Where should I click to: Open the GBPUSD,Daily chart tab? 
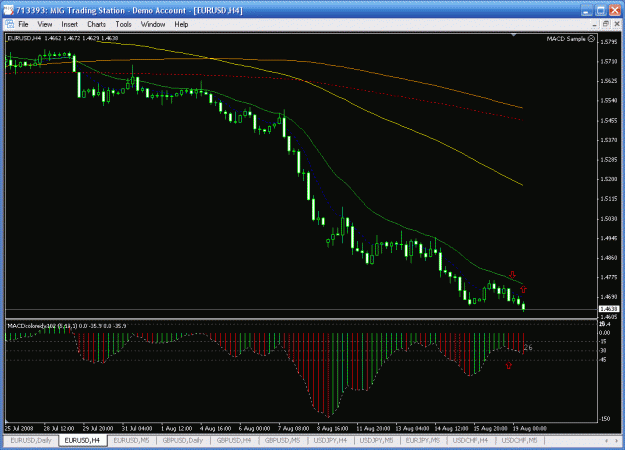pyautogui.click(x=183, y=440)
